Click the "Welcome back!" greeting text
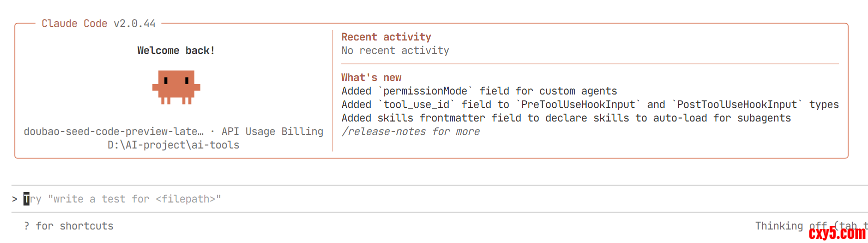Image resolution: width=868 pixels, height=243 pixels. point(176,50)
